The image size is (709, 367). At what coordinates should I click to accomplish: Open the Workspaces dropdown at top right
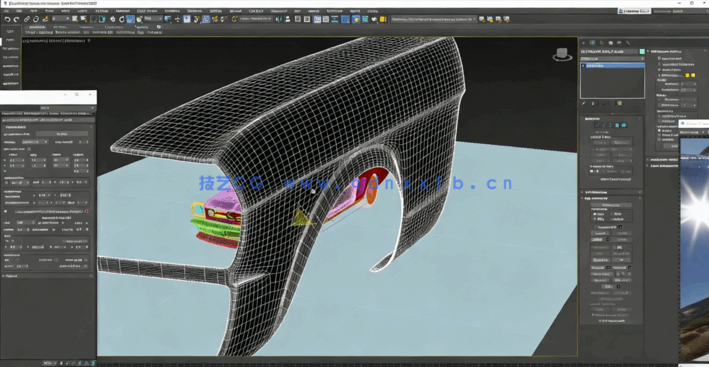pyautogui.click(x=681, y=11)
